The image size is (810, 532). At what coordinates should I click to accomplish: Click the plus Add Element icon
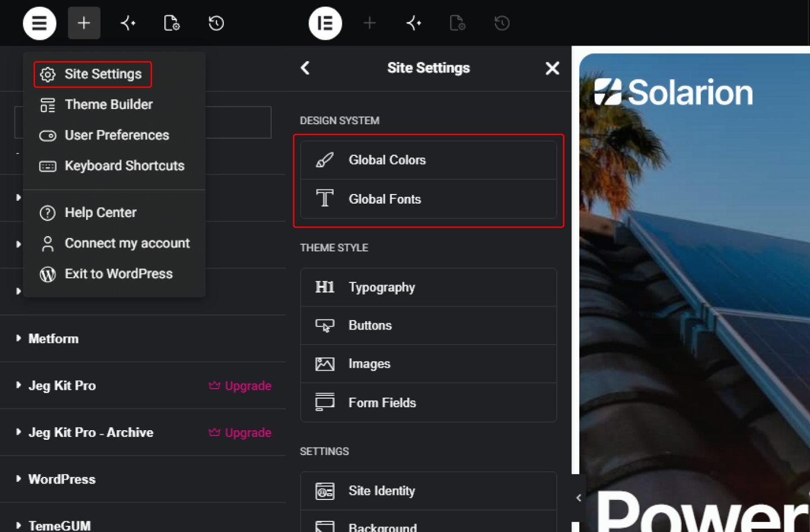(84, 23)
